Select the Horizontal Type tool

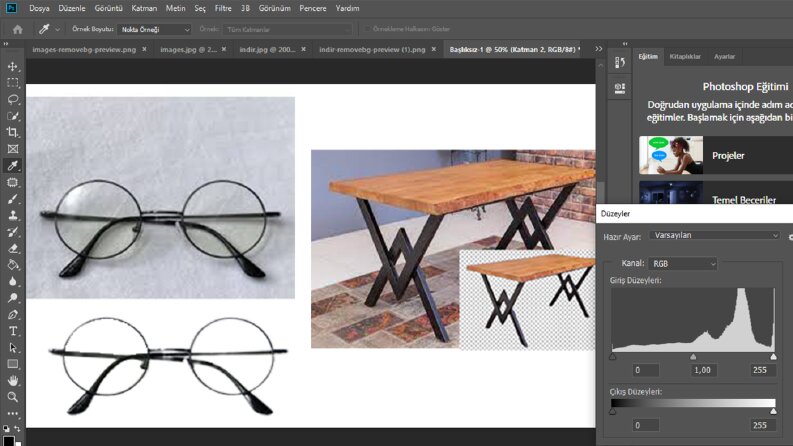(13, 331)
